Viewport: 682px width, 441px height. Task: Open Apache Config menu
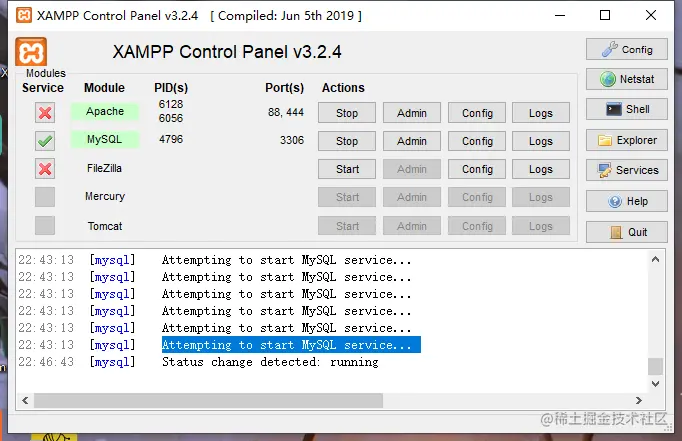click(x=477, y=113)
